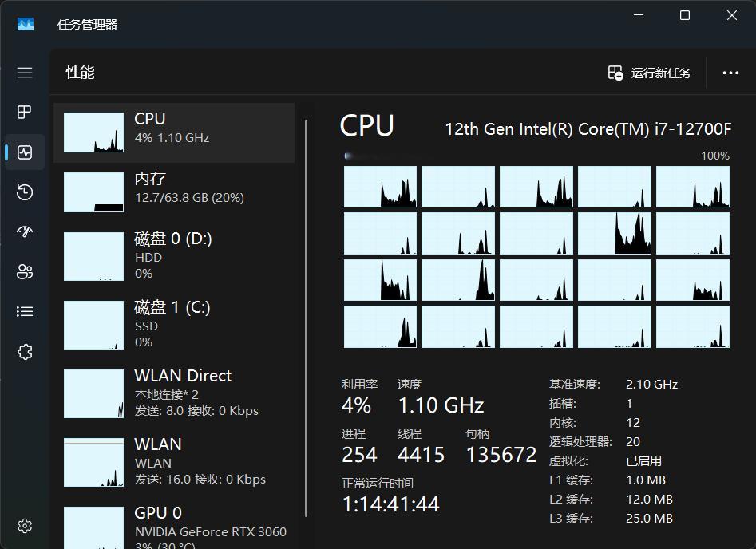
Task: Open Task Manager settings gear
Action: pyautogui.click(x=25, y=525)
